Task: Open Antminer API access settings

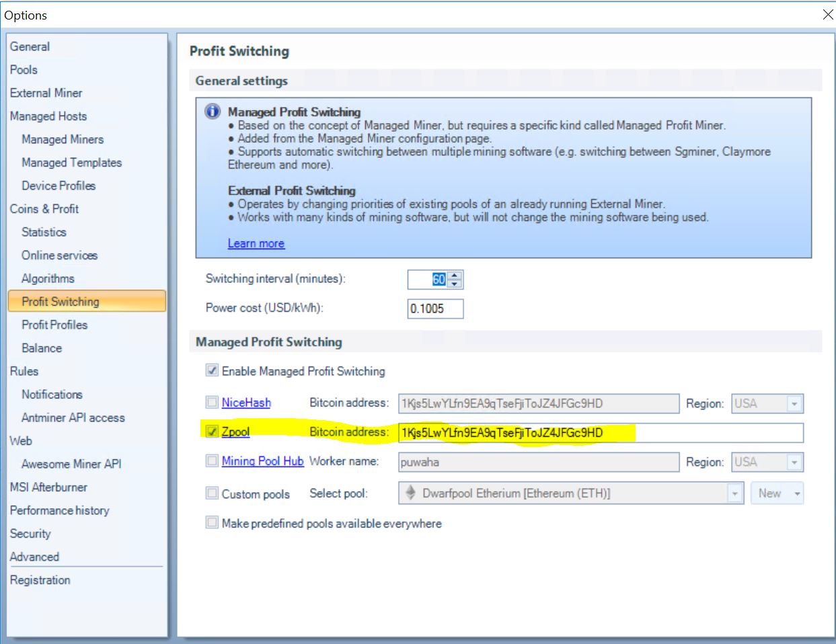Action: [x=73, y=417]
